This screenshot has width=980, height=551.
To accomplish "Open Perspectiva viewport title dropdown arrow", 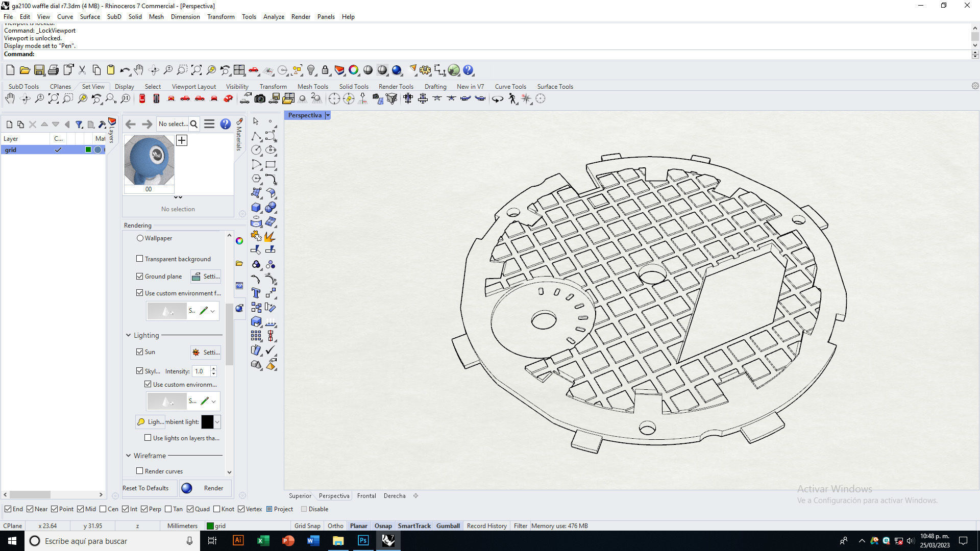I will pos(328,115).
